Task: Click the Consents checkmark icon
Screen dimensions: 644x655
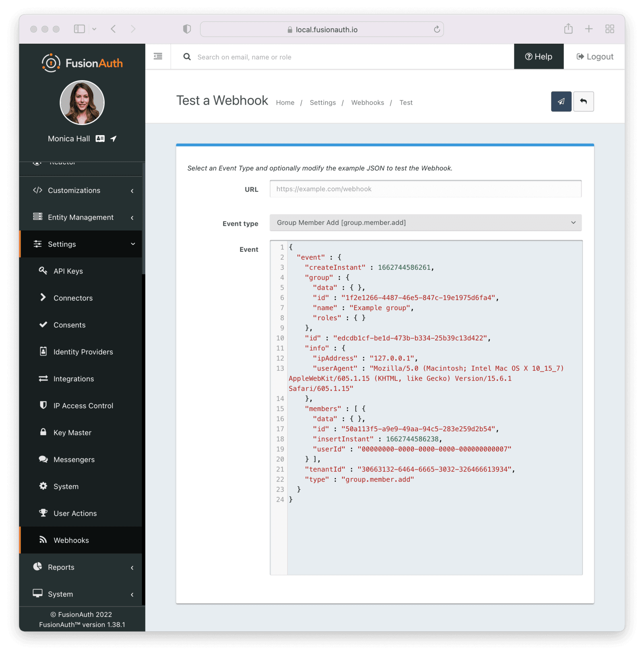Action: tap(43, 324)
